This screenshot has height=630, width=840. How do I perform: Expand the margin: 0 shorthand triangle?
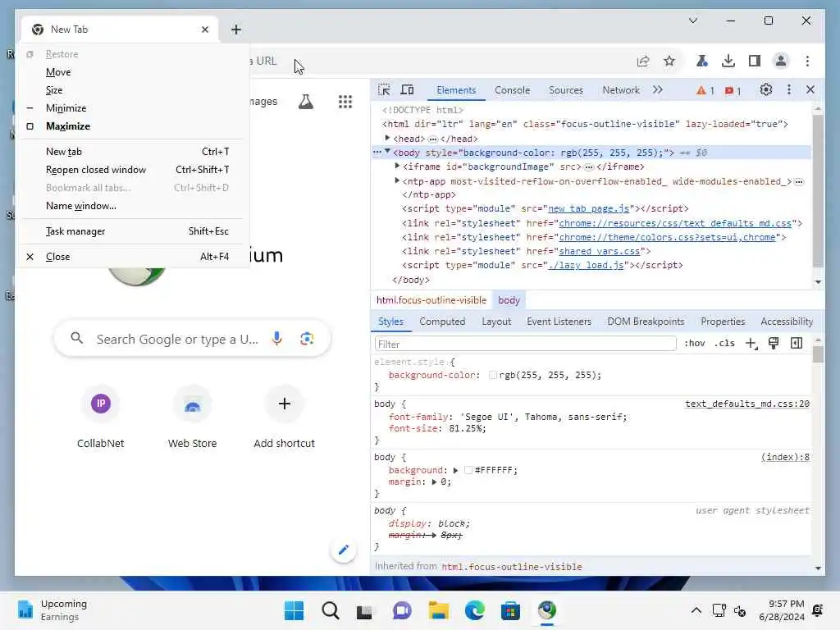(434, 482)
